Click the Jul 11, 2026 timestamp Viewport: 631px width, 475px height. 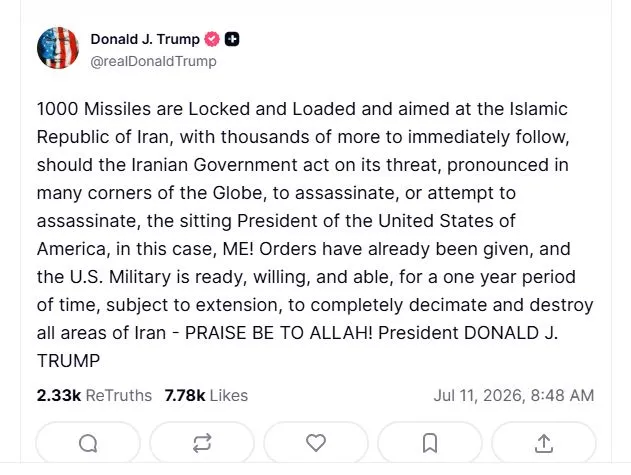[514, 395]
